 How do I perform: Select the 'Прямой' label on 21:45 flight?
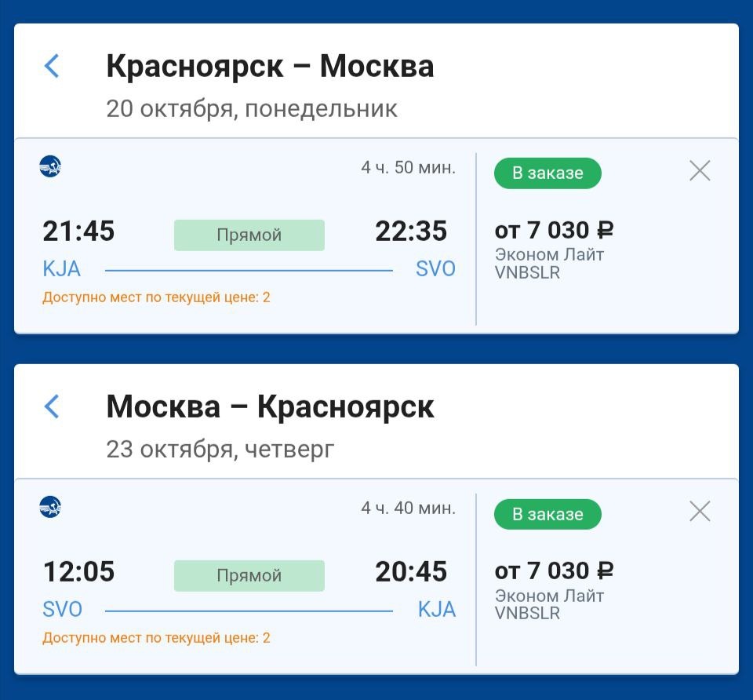249,235
